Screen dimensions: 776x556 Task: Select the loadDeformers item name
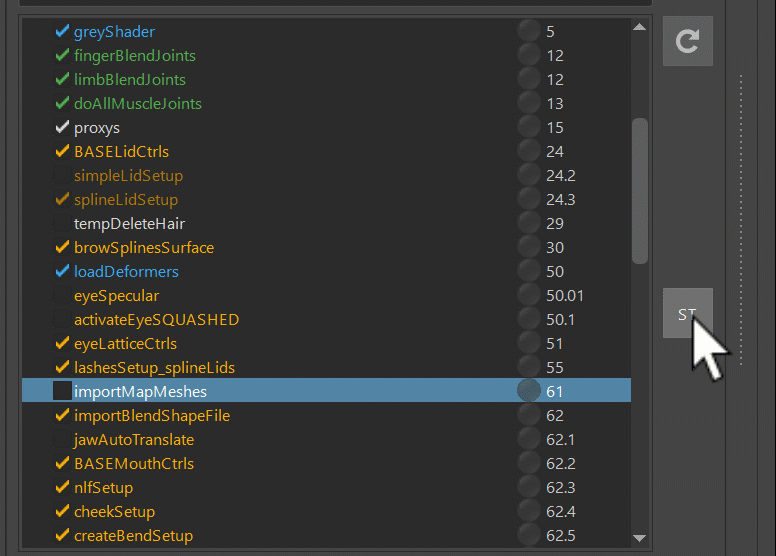(126, 272)
